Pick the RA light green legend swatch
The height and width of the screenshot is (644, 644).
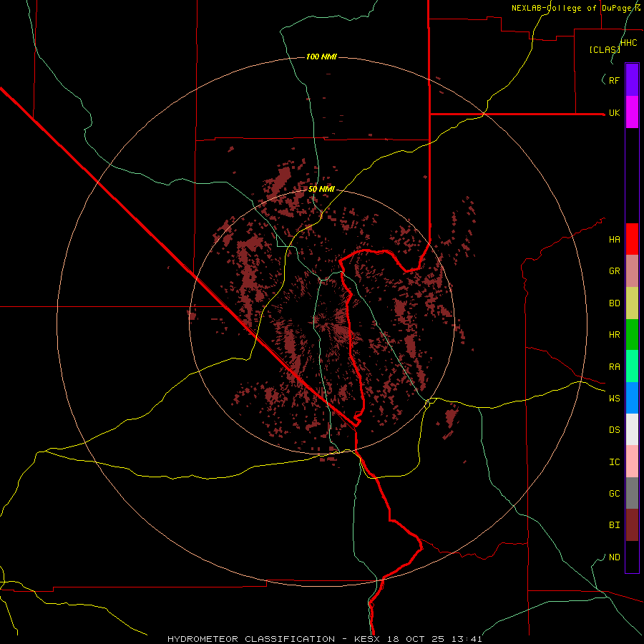click(632, 366)
